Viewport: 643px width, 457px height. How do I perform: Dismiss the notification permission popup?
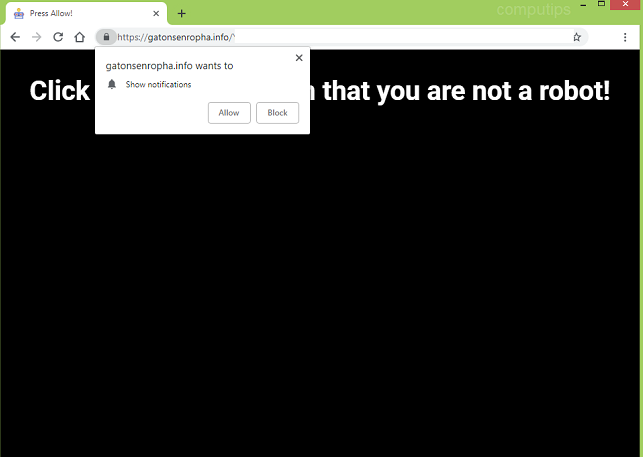[298, 58]
